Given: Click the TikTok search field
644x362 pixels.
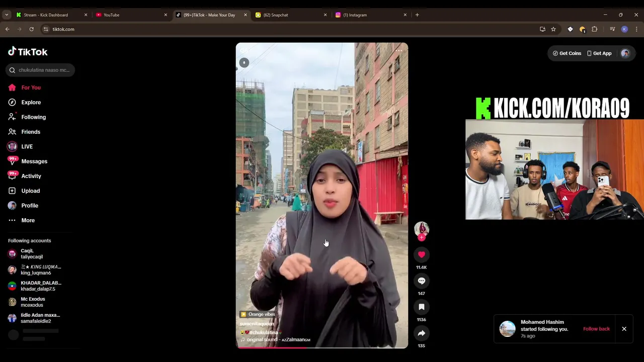Looking at the screenshot, I should pyautogui.click(x=40, y=70).
